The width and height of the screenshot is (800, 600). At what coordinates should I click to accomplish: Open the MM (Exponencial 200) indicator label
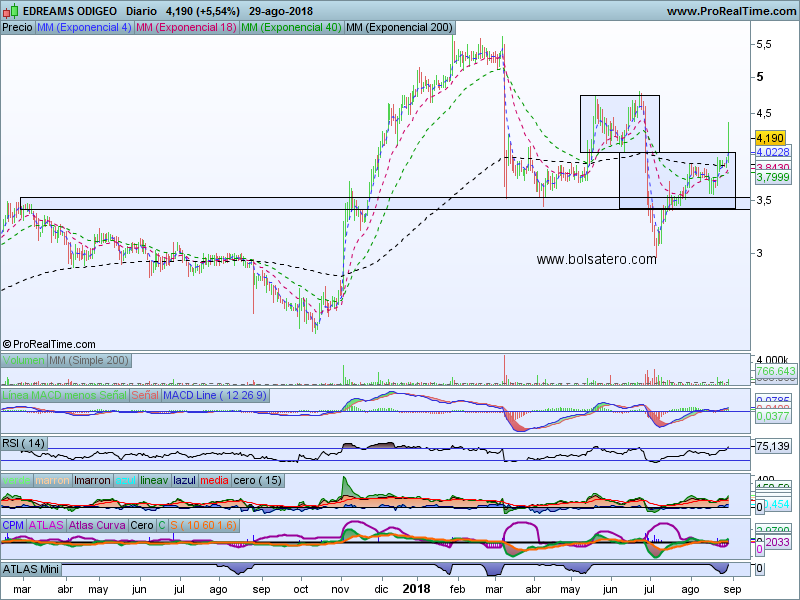(x=398, y=27)
